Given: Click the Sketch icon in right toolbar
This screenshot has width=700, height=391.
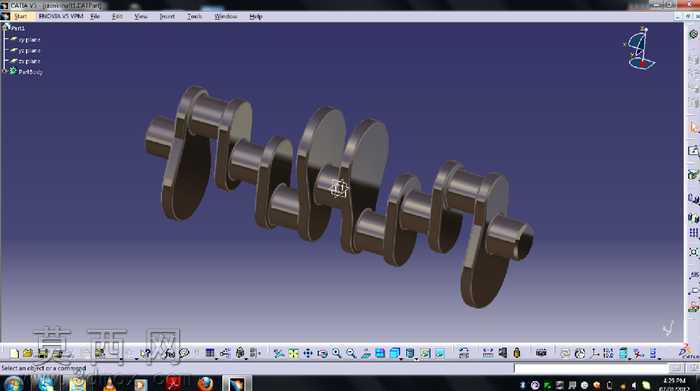Looking at the screenshot, I should click(693, 151).
